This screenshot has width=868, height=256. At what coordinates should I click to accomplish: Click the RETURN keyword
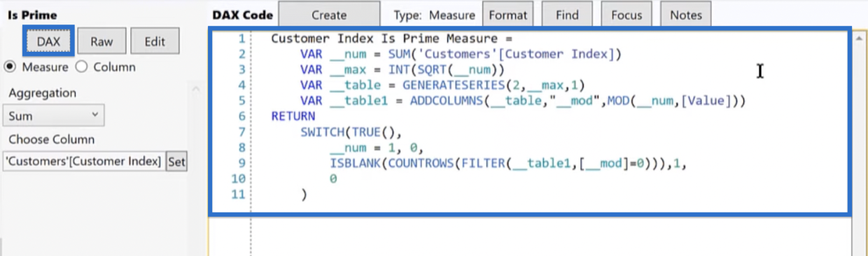click(x=293, y=116)
